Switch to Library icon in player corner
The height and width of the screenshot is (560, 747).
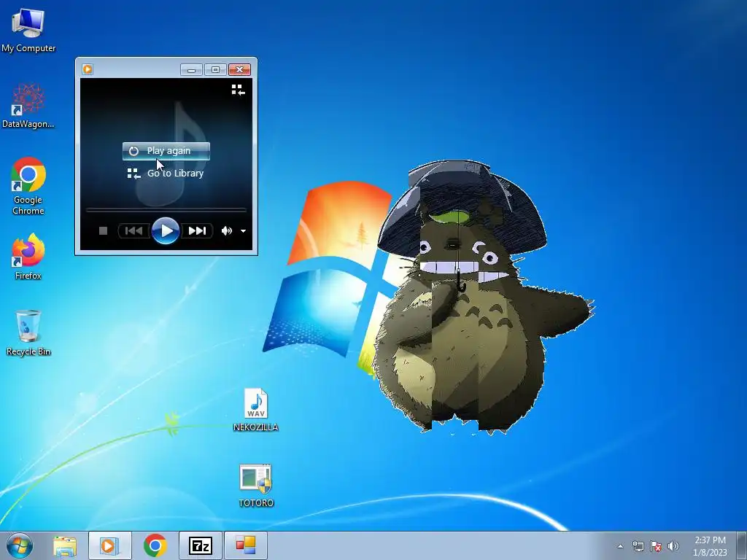[x=239, y=90]
